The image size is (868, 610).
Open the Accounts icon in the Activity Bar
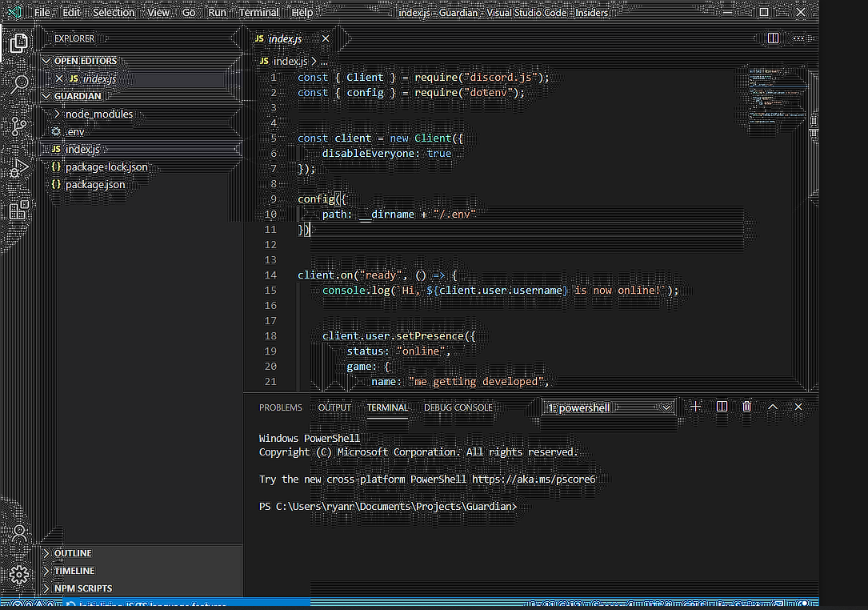[x=18, y=532]
